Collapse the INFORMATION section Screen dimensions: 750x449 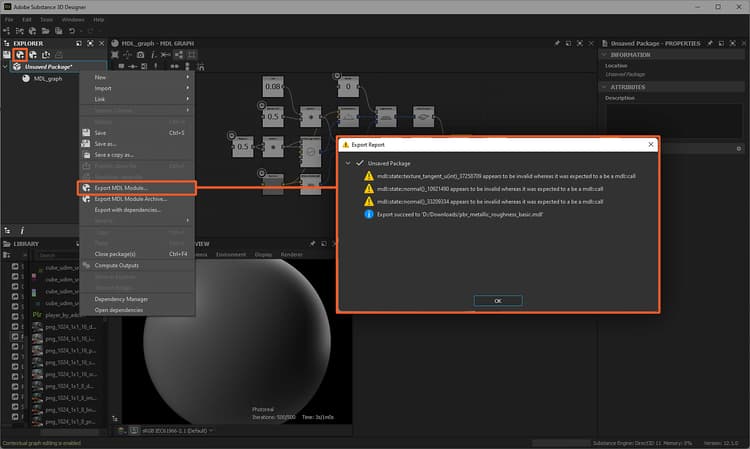coord(604,55)
